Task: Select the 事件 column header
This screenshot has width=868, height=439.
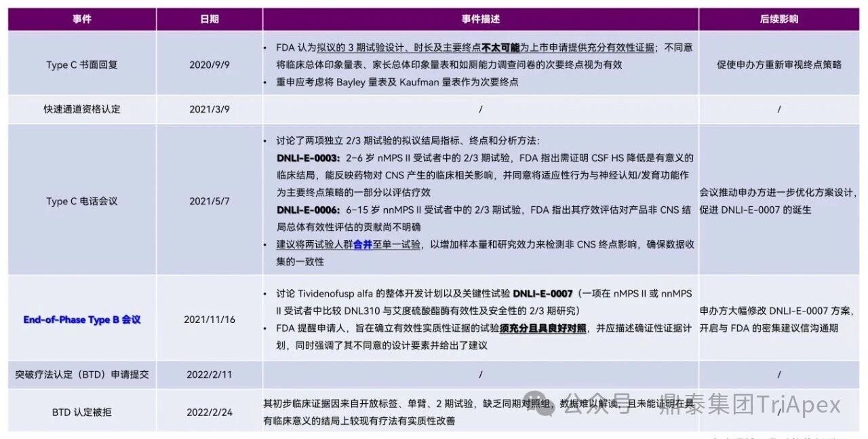Action: tap(82, 19)
